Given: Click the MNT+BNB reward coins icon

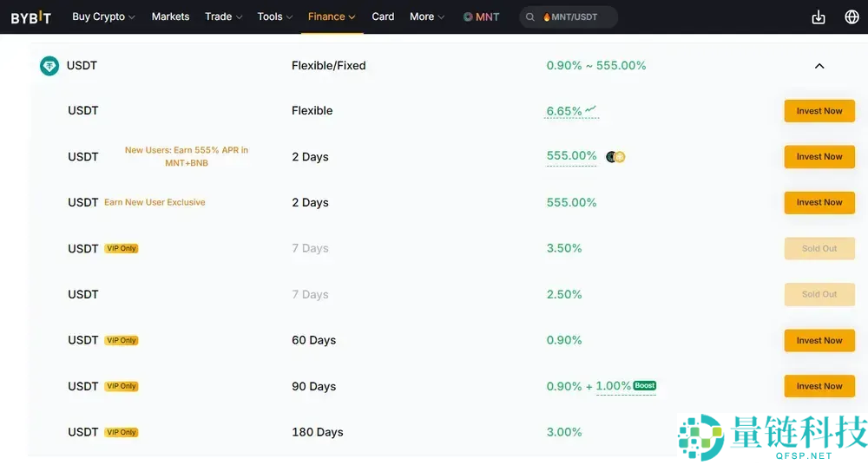Looking at the screenshot, I should [615, 157].
